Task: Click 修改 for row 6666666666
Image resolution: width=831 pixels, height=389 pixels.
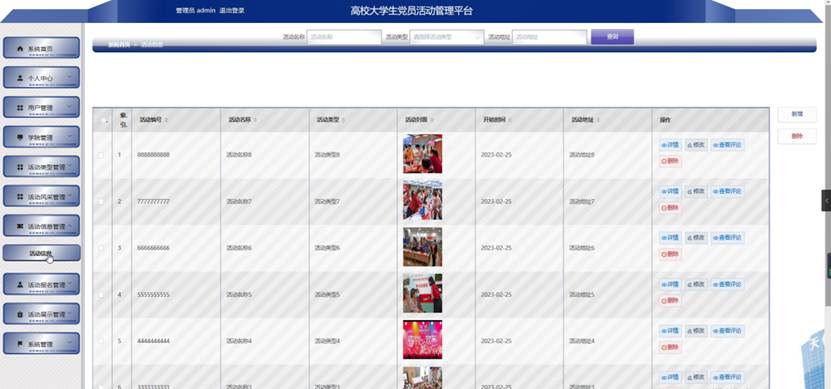Action: (x=696, y=237)
